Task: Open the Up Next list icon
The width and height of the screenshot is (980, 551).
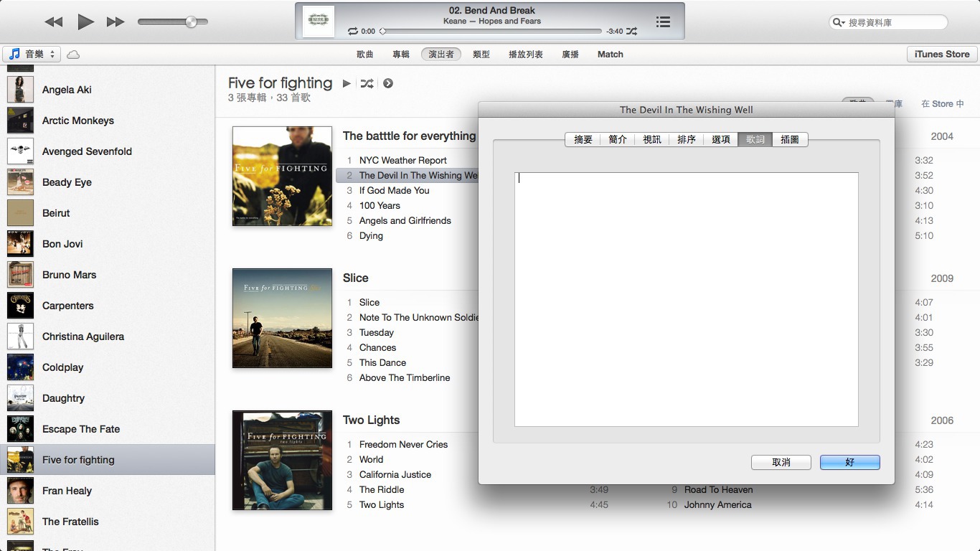Action: (x=664, y=22)
